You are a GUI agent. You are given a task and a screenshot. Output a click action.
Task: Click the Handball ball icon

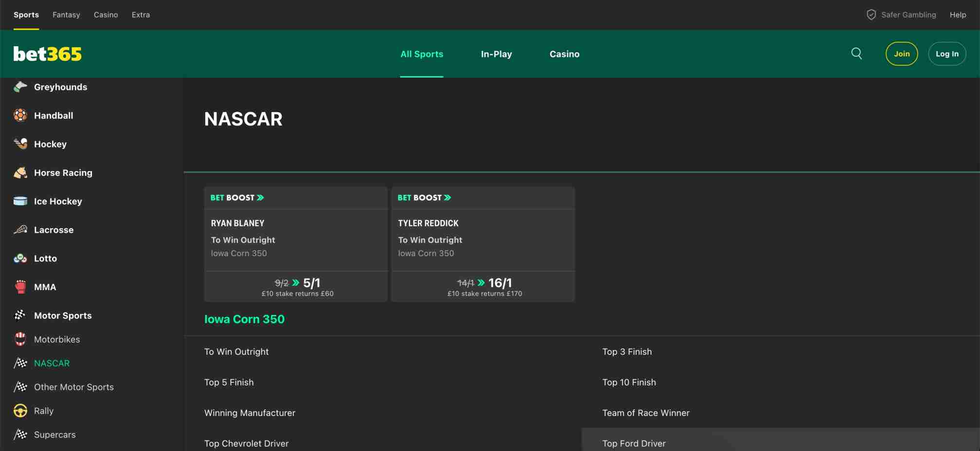coord(20,116)
